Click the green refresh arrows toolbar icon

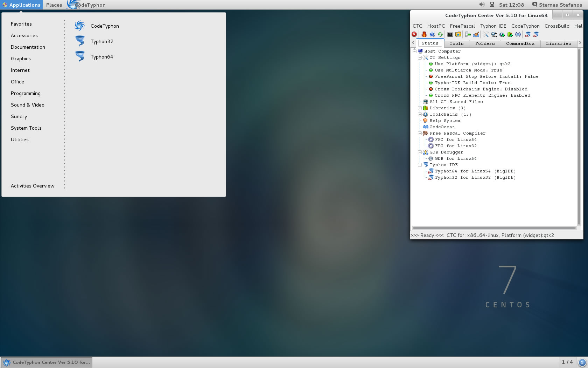pyautogui.click(x=440, y=34)
